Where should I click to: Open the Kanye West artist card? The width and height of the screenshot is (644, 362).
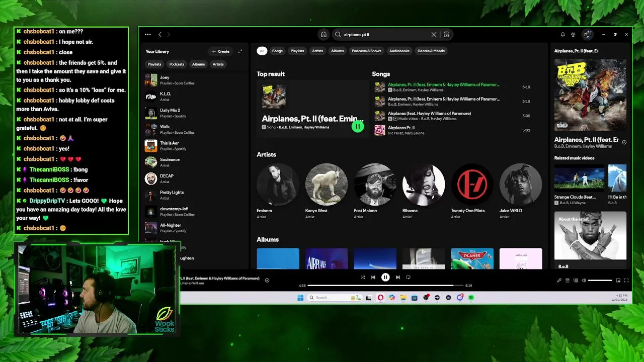[326, 191]
